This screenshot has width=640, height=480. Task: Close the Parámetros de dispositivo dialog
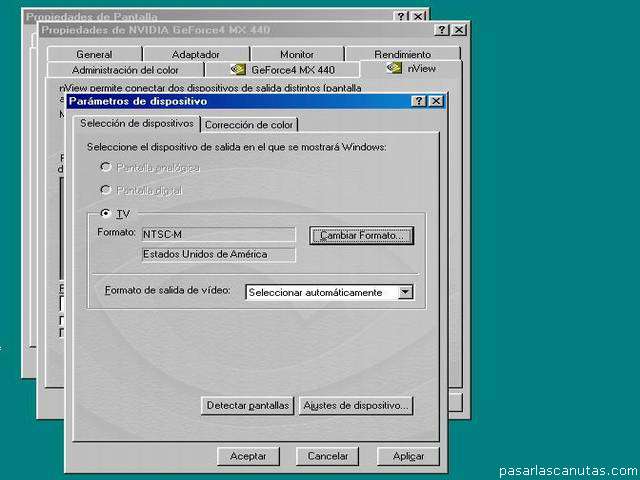tap(436, 101)
